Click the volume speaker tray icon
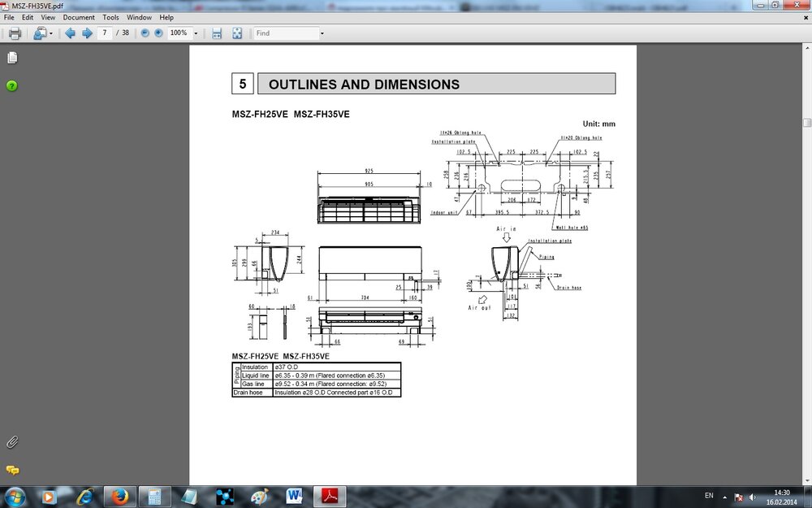This screenshot has height=508, width=812. [753, 497]
